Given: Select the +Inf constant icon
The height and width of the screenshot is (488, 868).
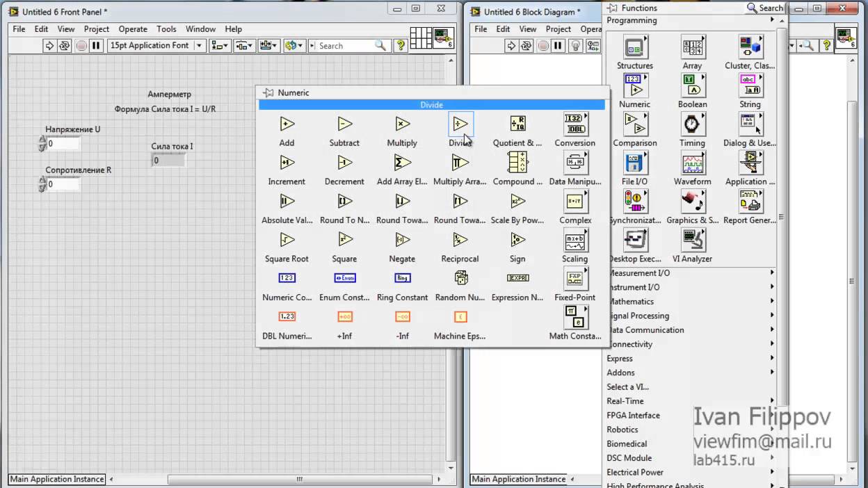Looking at the screenshot, I should (x=345, y=317).
